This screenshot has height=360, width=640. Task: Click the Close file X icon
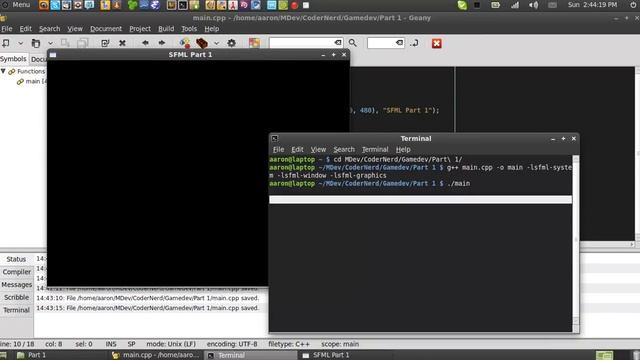(x=122, y=43)
